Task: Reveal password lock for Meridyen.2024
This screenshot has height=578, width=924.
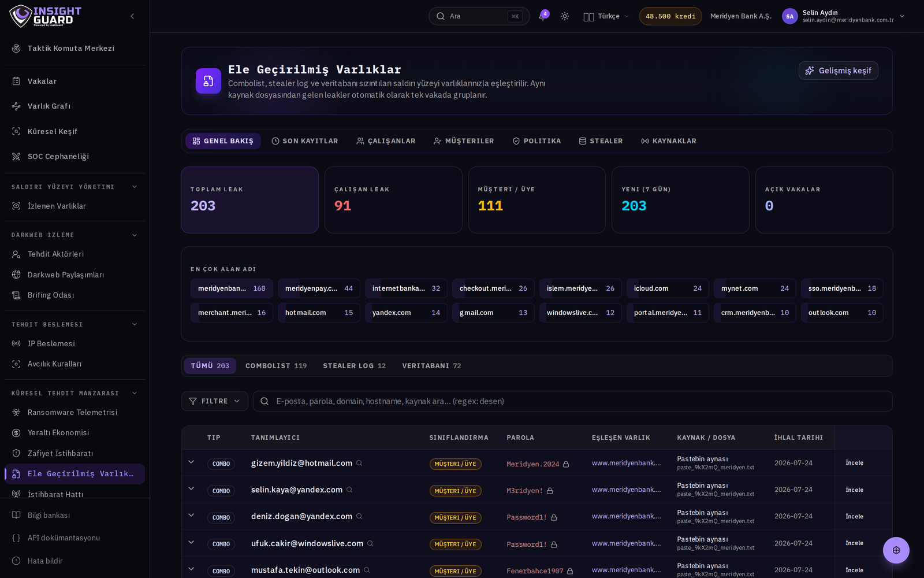Action: click(x=566, y=464)
